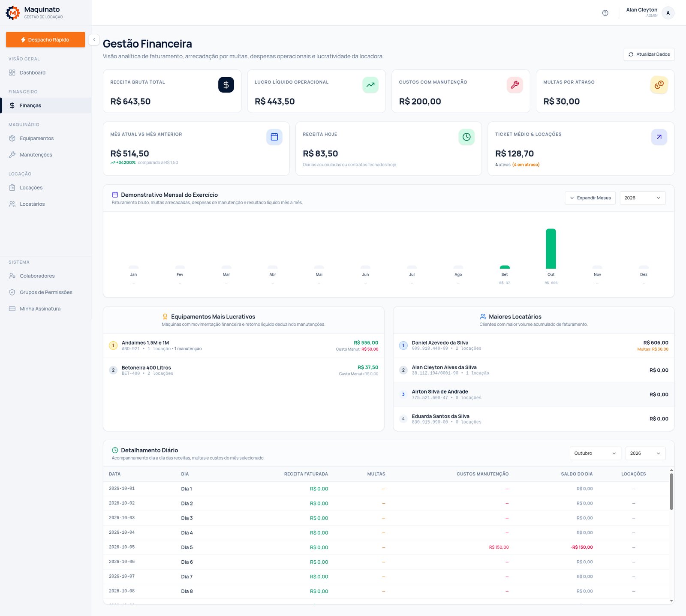Click the user avatar with letter A

[668, 13]
